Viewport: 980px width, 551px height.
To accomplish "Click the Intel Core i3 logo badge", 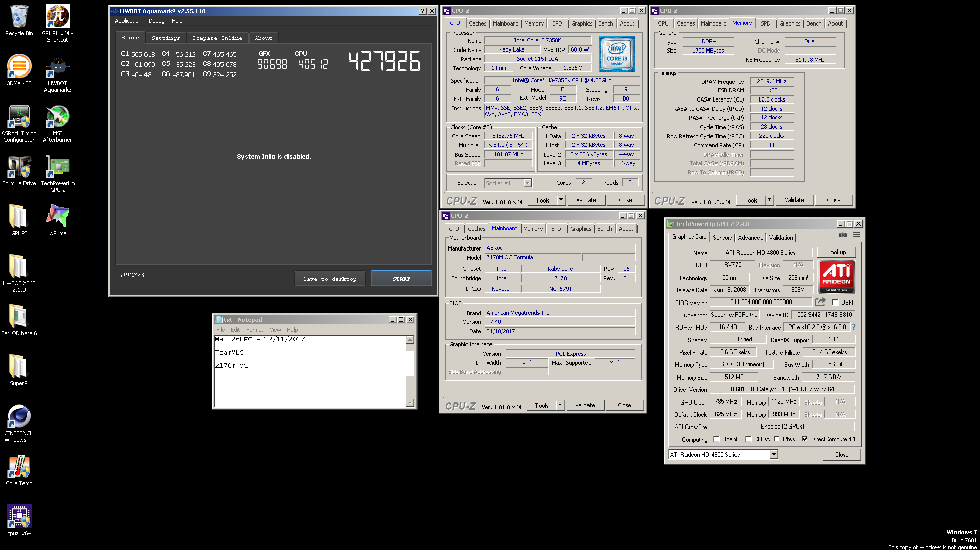I will (x=617, y=54).
